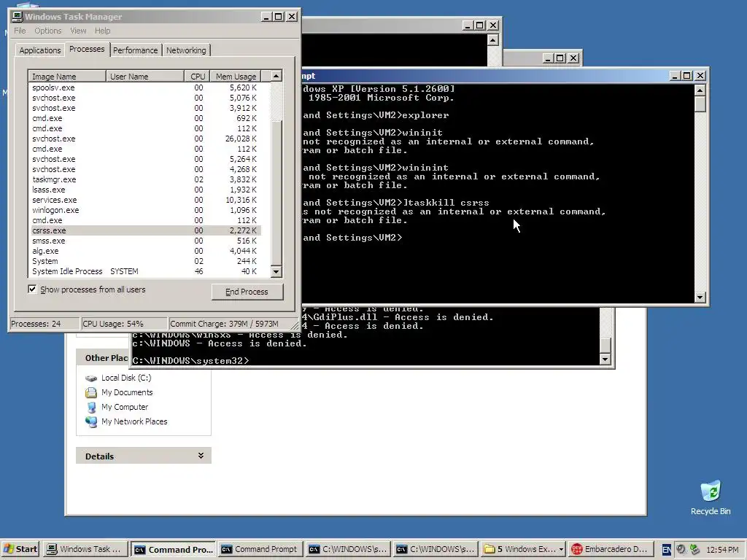Select the taskmgr.exe process row
Image resolution: width=747 pixels, height=560 pixels.
(x=145, y=179)
